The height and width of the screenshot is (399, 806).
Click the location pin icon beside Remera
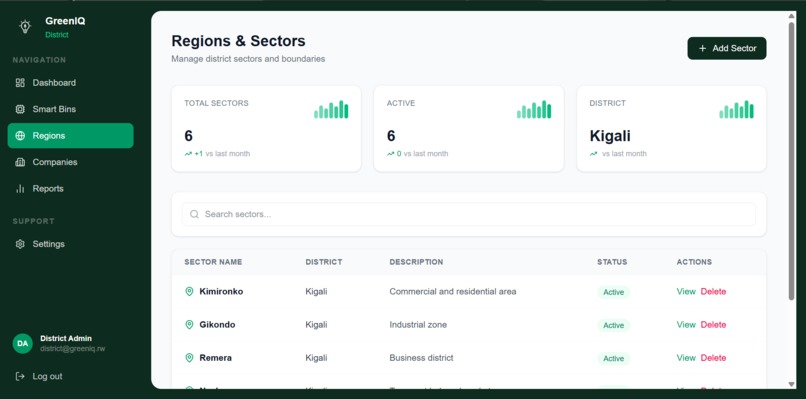click(x=189, y=357)
